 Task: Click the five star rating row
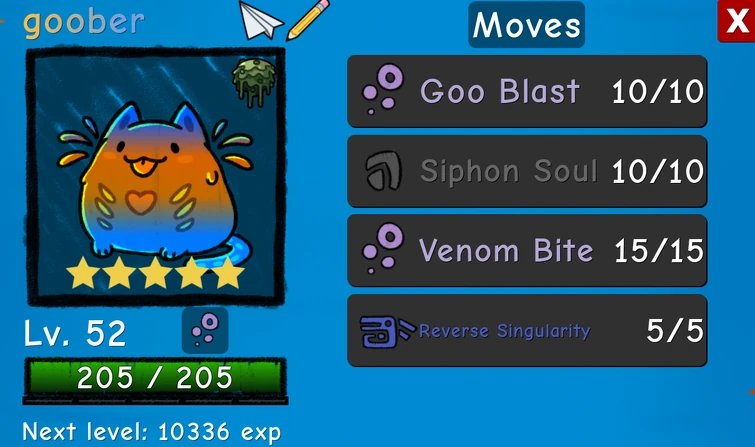click(155, 273)
